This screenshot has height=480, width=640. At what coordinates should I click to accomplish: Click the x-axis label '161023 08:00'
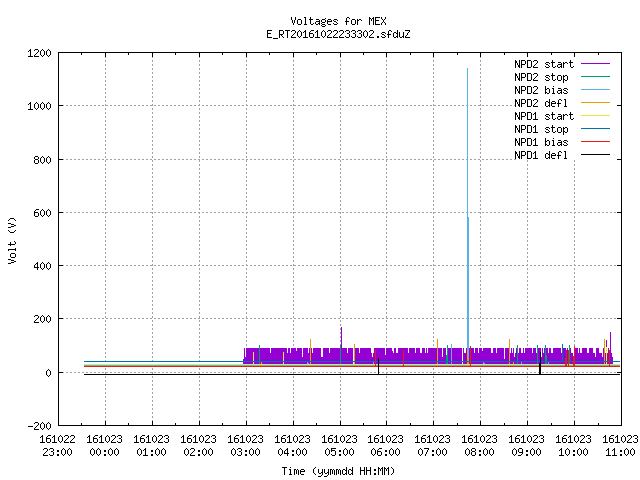(x=480, y=446)
